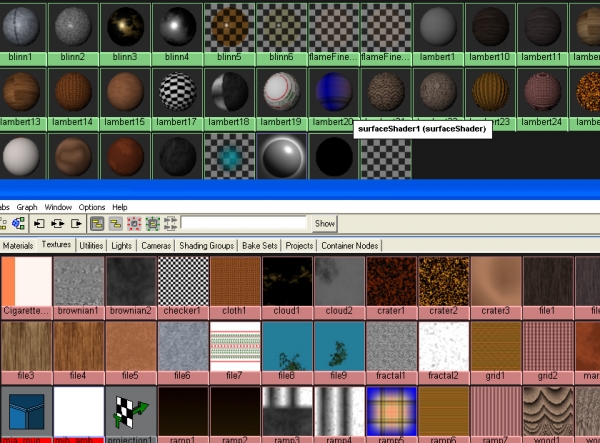Select the blinn5 orange checker sphere
The height and width of the screenshot is (443, 600).
[229, 27]
